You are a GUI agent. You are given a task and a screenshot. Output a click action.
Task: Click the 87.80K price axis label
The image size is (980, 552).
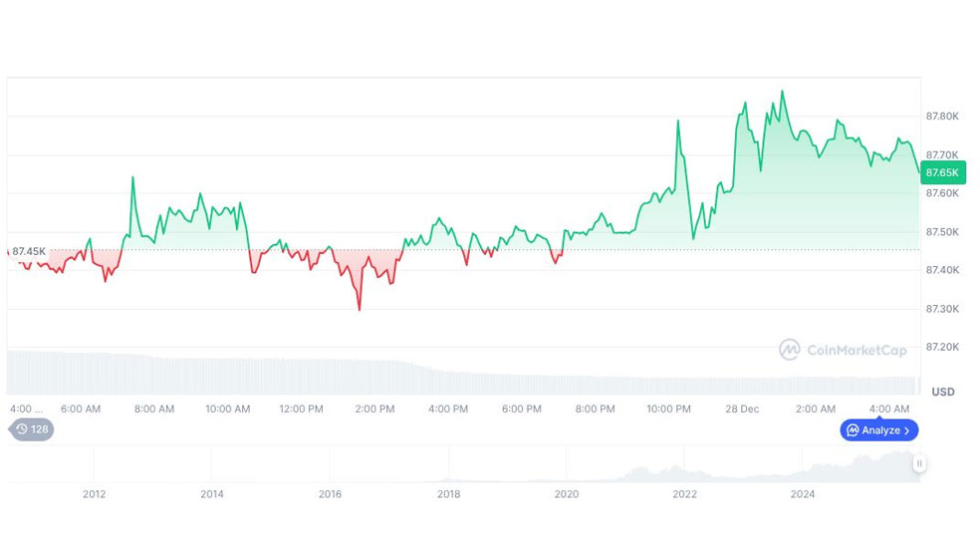(x=941, y=117)
